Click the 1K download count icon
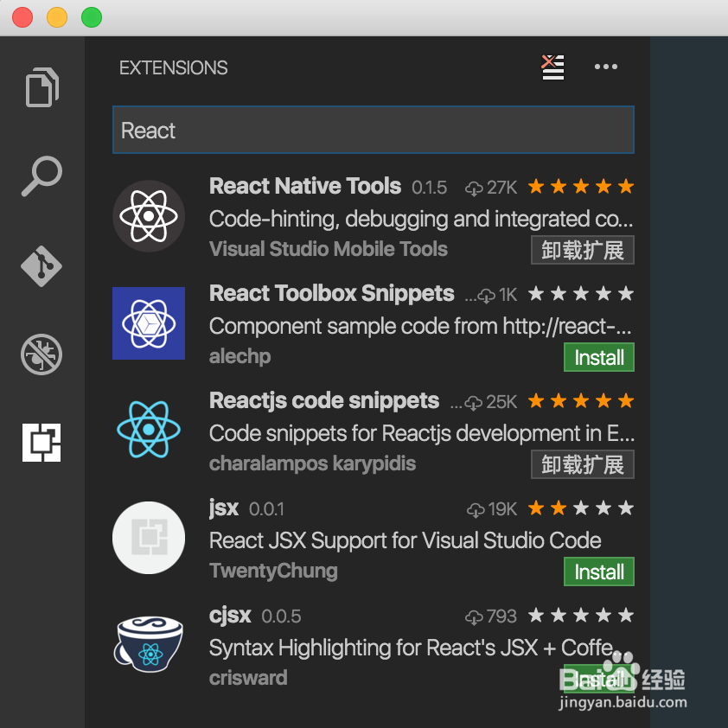This screenshot has width=728, height=728. pos(486,296)
